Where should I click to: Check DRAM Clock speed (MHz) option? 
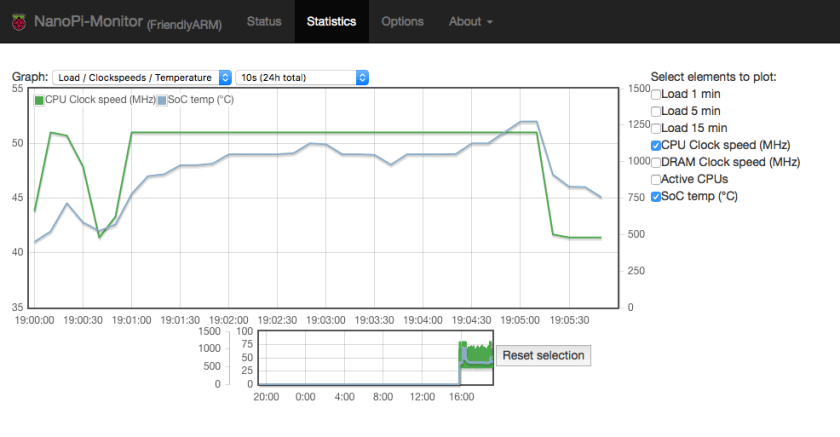pyautogui.click(x=656, y=162)
